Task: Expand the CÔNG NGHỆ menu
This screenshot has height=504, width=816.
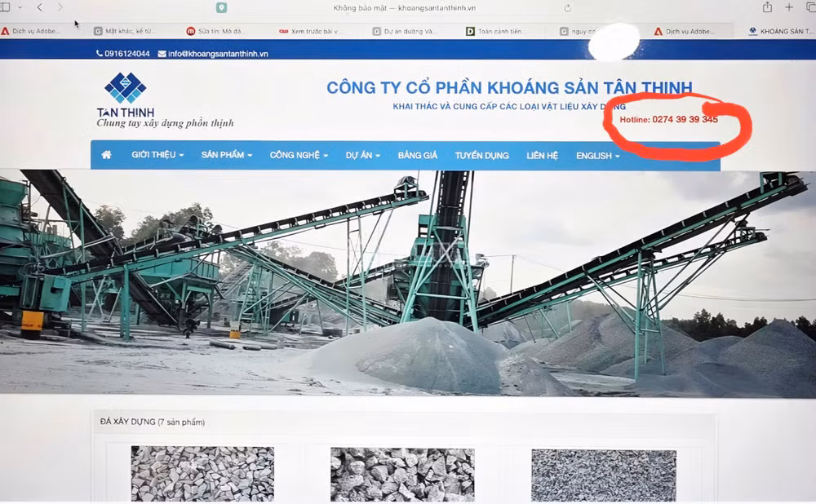Action: (x=299, y=155)
